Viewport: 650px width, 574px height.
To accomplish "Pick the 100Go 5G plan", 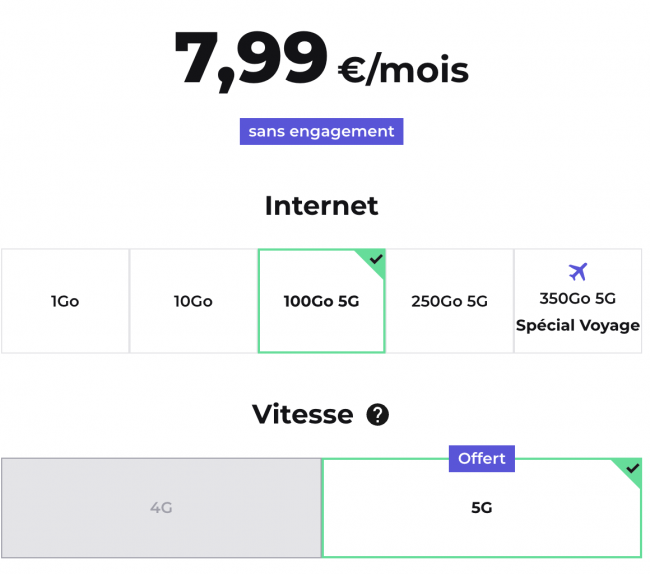I will pos(321,301).
